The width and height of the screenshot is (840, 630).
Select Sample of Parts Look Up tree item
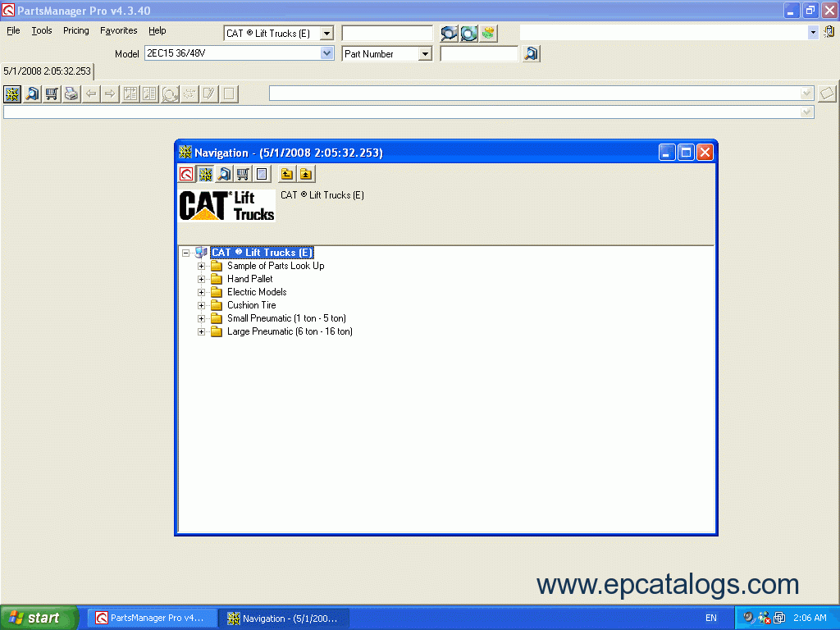pyautogui.click(x=276, y=266)
